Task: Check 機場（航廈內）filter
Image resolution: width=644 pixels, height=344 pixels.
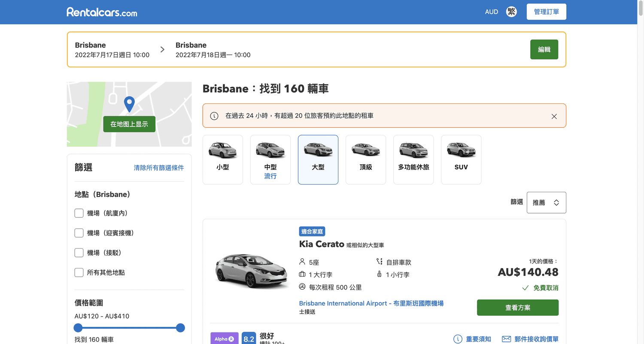Action: pos(79,213)
